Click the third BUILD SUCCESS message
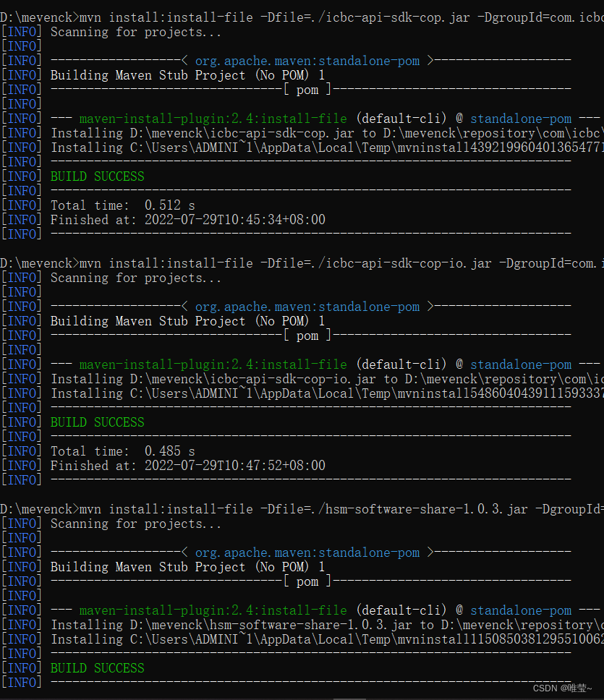This screenshot has height=700, width=604. pyautogui.click(x=97, y=667)
